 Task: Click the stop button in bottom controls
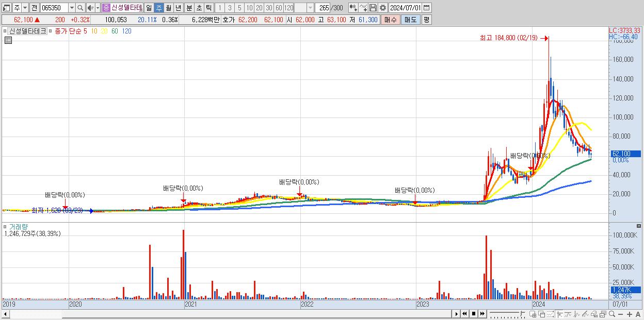pyautogui.click(x=474, y=314)
